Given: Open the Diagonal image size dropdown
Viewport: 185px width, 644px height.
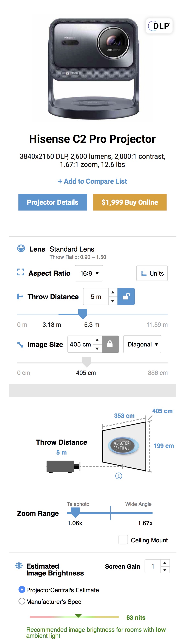Looking at the screenshot, I should pos(142,344).
